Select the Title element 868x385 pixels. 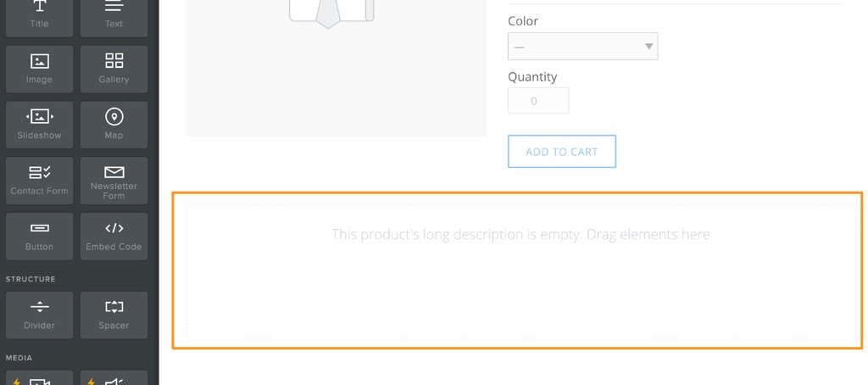[40, 14]
